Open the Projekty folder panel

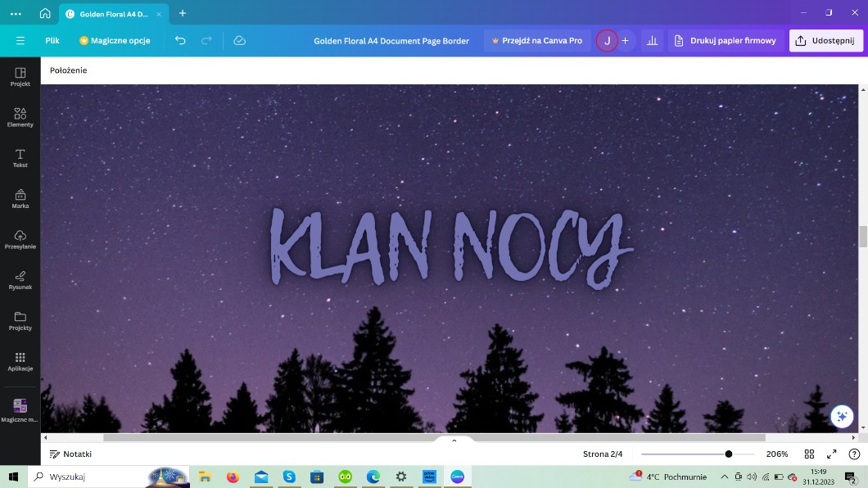[20, 320]
